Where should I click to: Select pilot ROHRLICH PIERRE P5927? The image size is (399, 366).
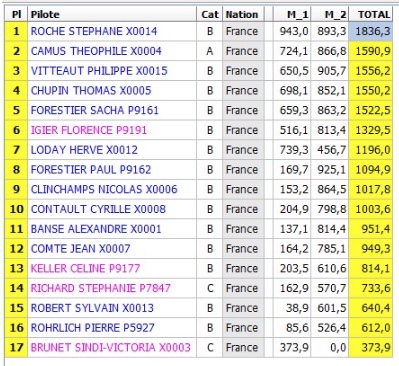[93, 328]
